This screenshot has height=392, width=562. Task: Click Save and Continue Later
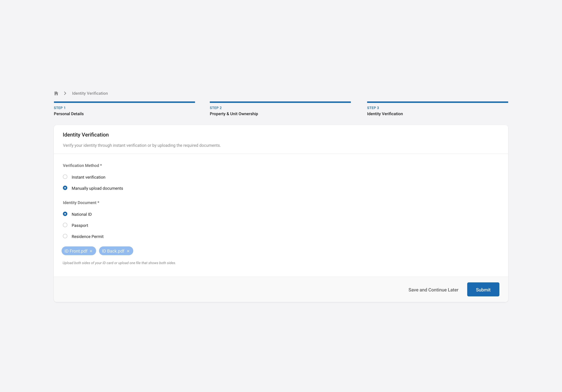point(433,290)
